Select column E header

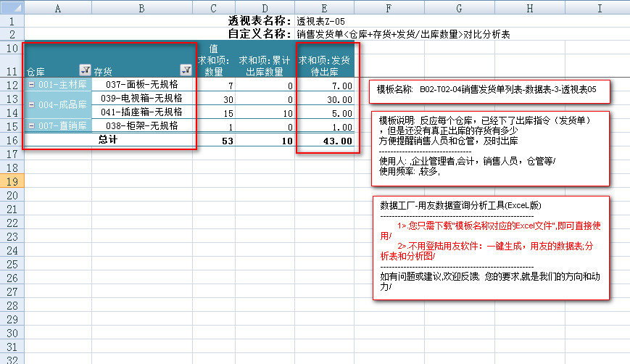(x=325, y=8)
